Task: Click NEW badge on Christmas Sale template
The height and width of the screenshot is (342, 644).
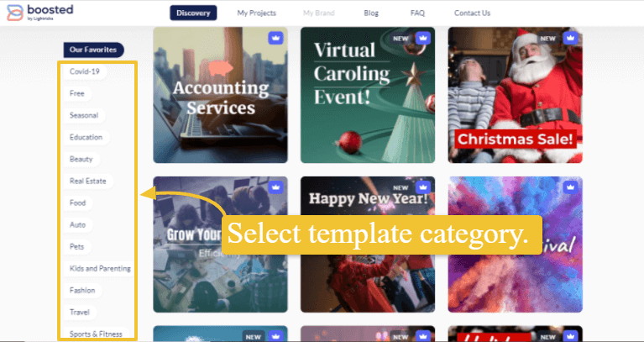Action: pos(548,39)
